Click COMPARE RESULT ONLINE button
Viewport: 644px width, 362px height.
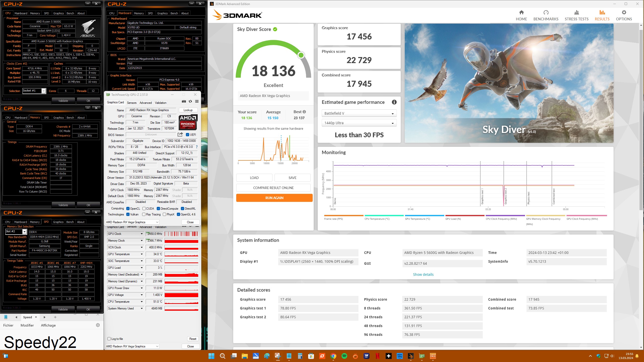pyautogui.click(x=273, y=188)
